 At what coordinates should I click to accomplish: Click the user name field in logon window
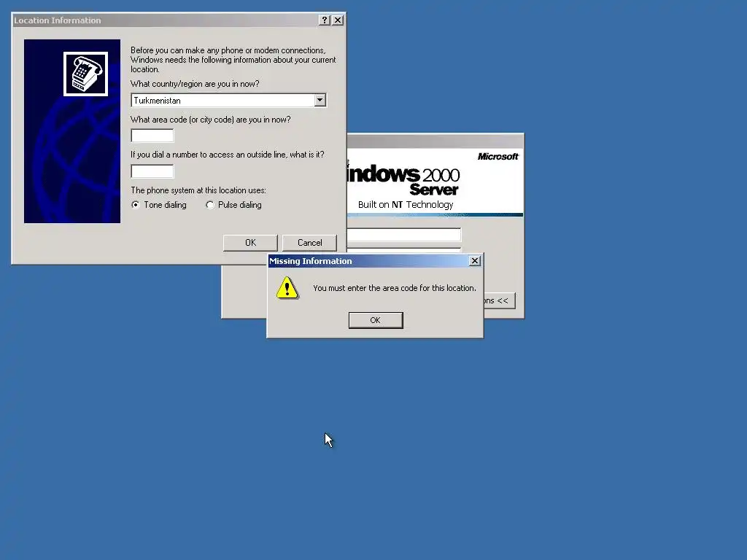404,235
